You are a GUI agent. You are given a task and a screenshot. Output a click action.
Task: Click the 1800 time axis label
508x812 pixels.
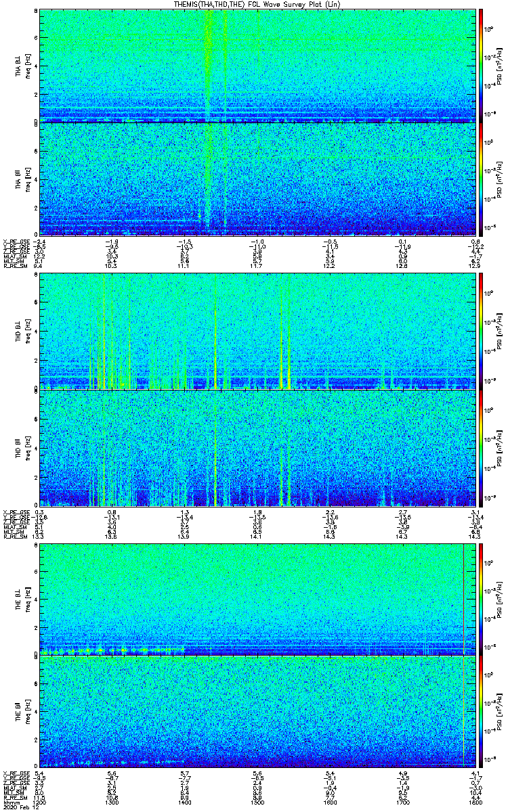point(475,803)
